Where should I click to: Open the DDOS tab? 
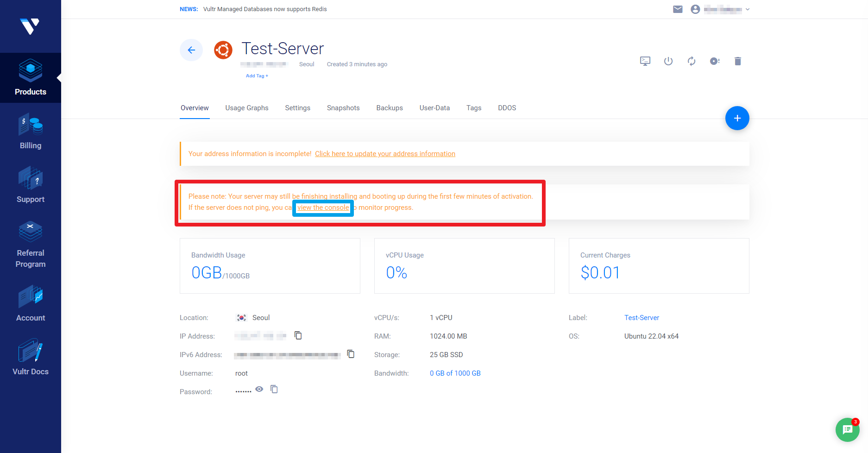[x=507, y=108]
